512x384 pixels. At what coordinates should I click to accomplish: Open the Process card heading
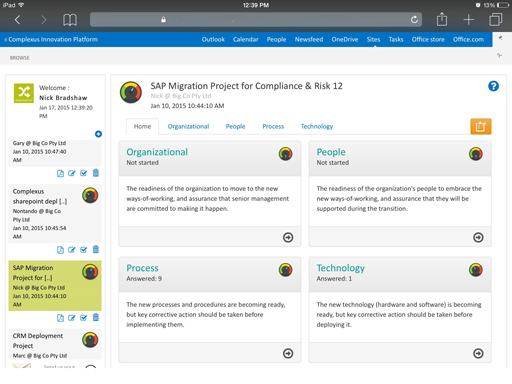(x=142, y=268)
